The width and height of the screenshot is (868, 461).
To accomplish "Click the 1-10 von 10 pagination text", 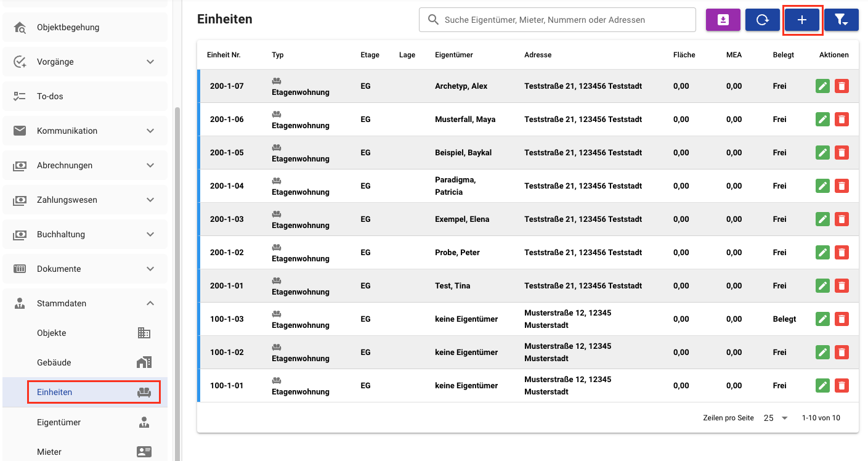I will point(821,418).
